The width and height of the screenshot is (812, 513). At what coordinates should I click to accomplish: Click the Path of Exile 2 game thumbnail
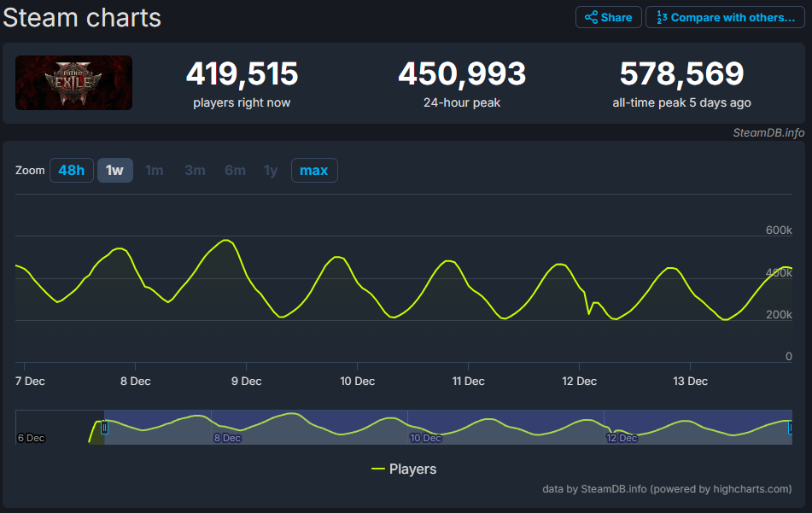73,83
